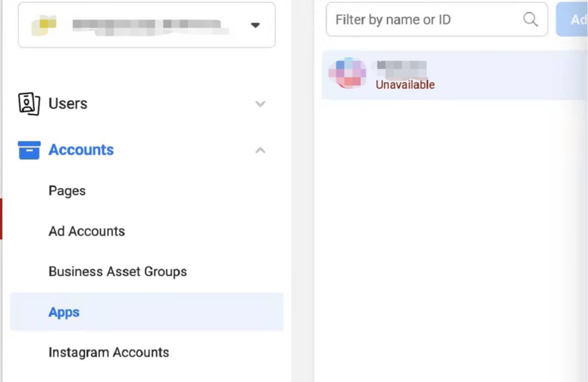This screenshot has width=588, height=382.
Task: Collapse the Accounts section chevron
Action: (x=260, y=150)
